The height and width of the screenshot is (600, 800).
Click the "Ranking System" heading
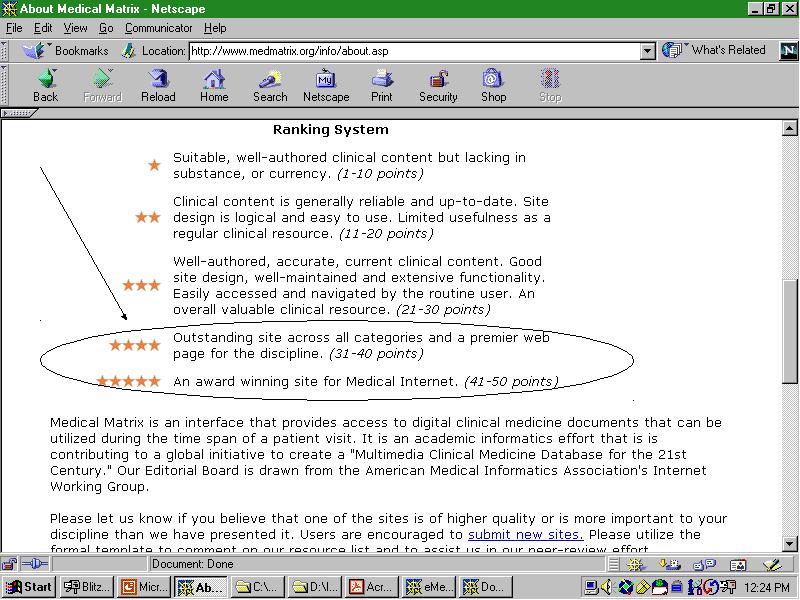(x=331, y=130)
